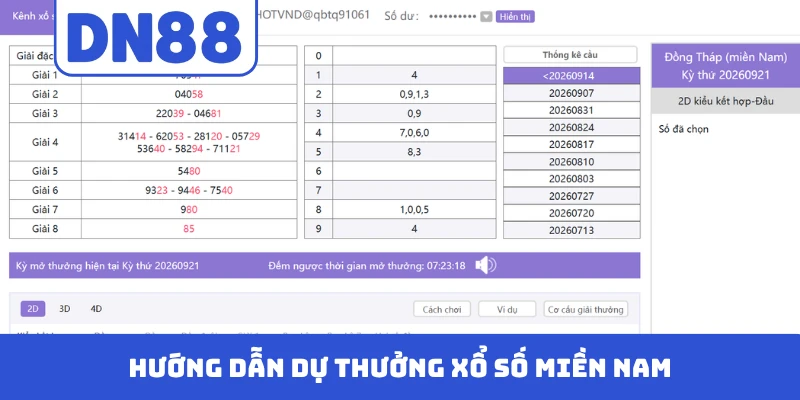Click the Giải 7 result 980
800x400 pixels.
pos(189,209)
